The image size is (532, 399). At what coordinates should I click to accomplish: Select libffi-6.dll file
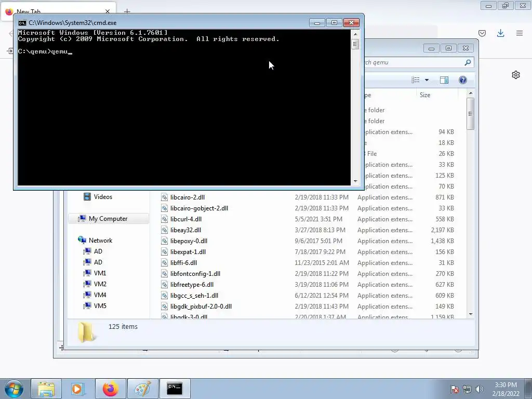point(183,262)
